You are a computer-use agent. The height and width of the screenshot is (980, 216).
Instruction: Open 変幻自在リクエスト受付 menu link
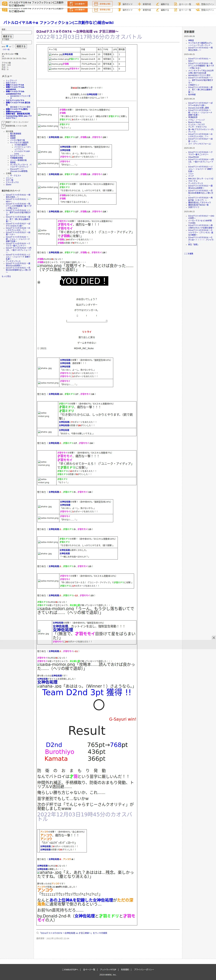[20, 107]
